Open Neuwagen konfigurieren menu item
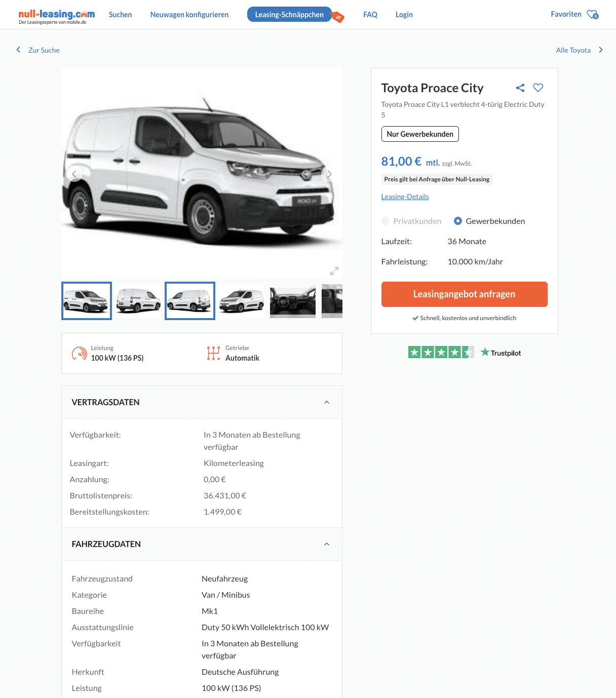 189,15
